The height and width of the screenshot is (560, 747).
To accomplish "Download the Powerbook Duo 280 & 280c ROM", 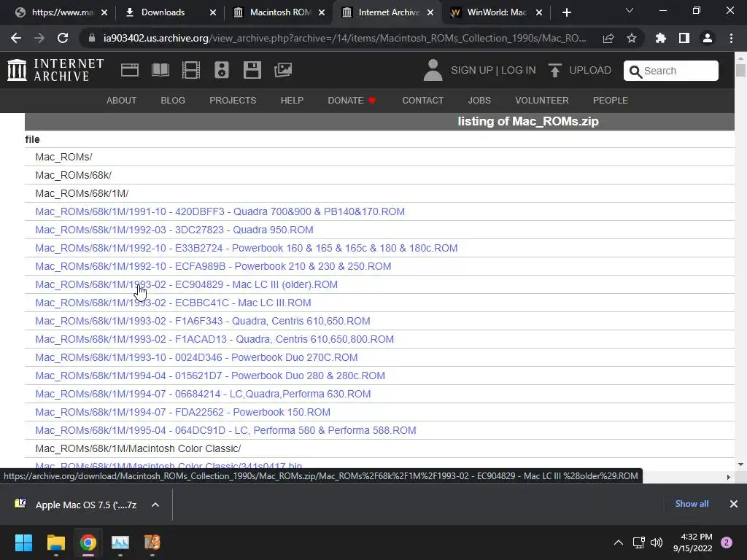I will [x=210, y=376].
